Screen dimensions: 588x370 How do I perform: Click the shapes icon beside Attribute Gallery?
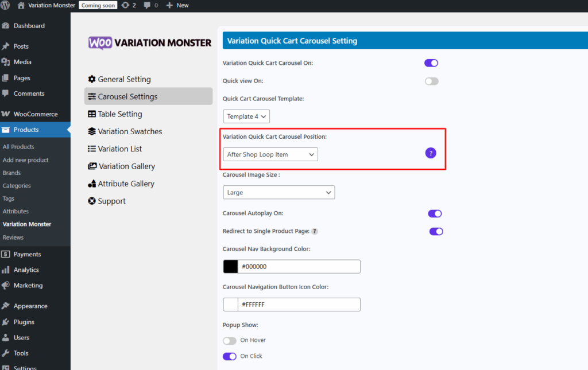(92, 184)
